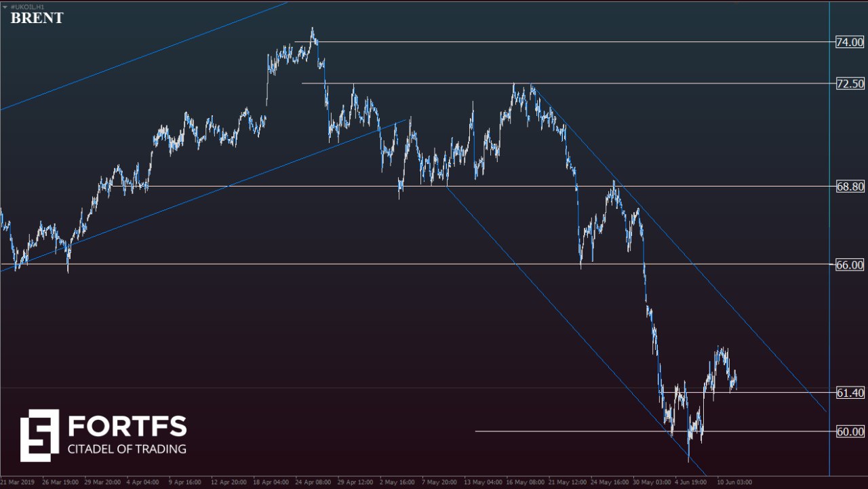The height and width of the screenshot is (489, 868).
Task: Click the FORTFS brand name text
Action: coord(127,426)
